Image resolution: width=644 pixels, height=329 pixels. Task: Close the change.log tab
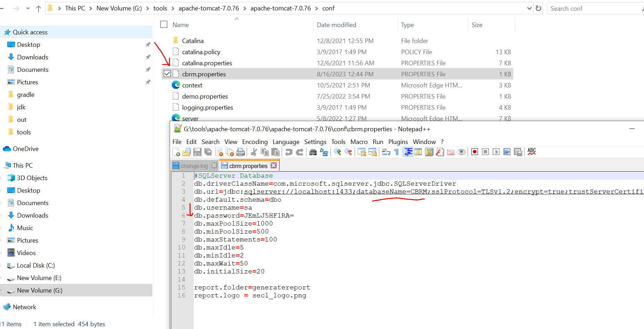[214, 166]
